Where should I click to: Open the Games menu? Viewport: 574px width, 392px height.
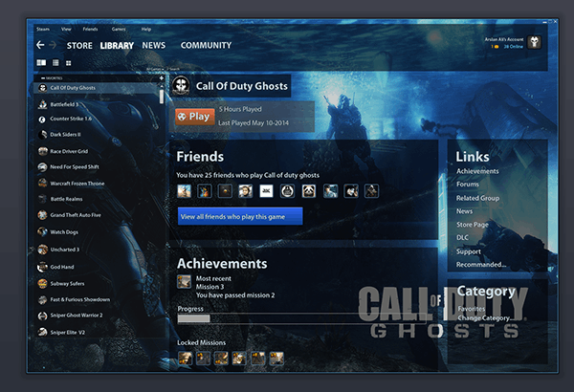pos(119,29)
